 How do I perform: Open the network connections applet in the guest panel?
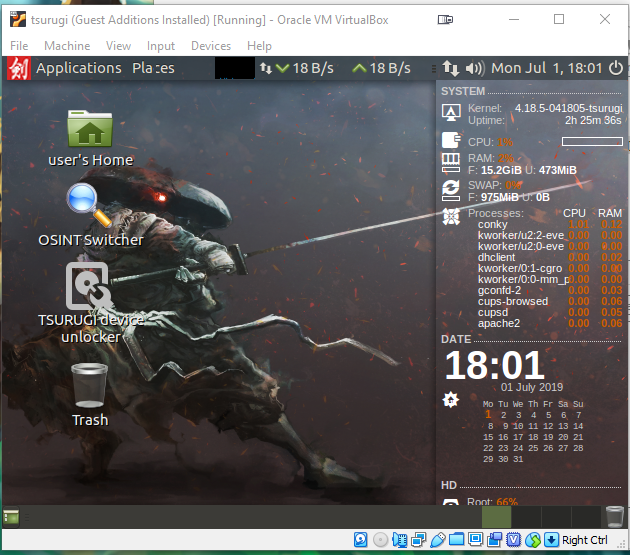click(x=450, y=68)
